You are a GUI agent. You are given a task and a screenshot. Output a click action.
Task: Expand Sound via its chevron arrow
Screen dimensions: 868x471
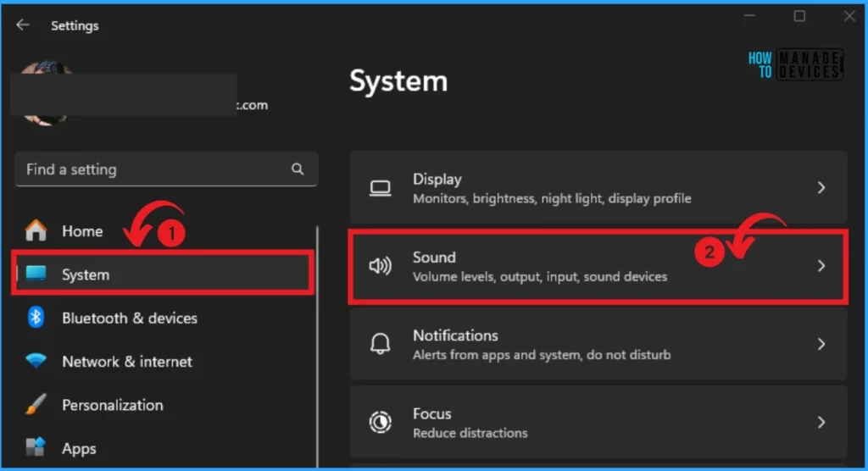[821, 266]
